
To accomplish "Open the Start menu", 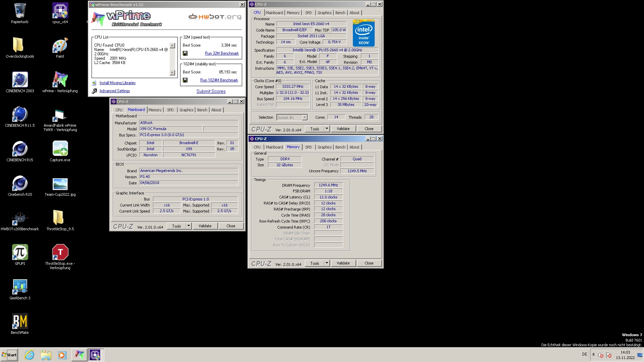I will (x=9, y=355).
